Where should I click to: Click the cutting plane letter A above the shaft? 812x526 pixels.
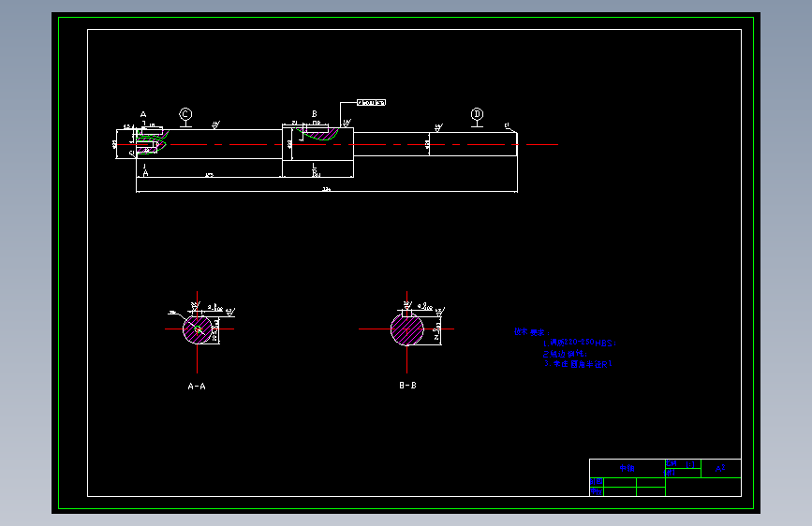pyautogui.click(x=143, y=114)
